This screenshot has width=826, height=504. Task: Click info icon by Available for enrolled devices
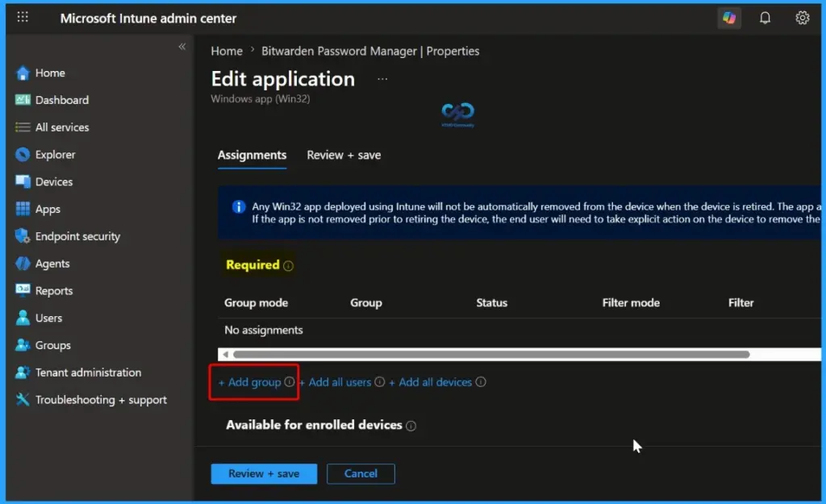point(411,426)
